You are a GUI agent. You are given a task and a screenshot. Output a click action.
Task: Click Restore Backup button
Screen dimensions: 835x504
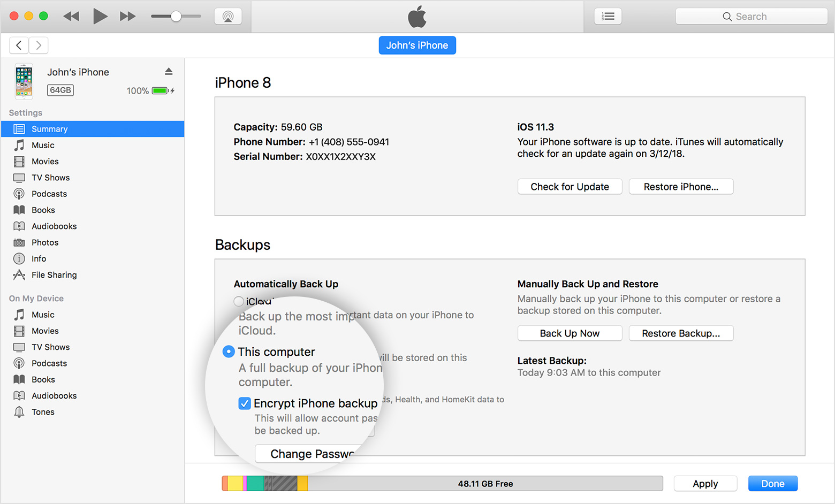pos(681,333)
